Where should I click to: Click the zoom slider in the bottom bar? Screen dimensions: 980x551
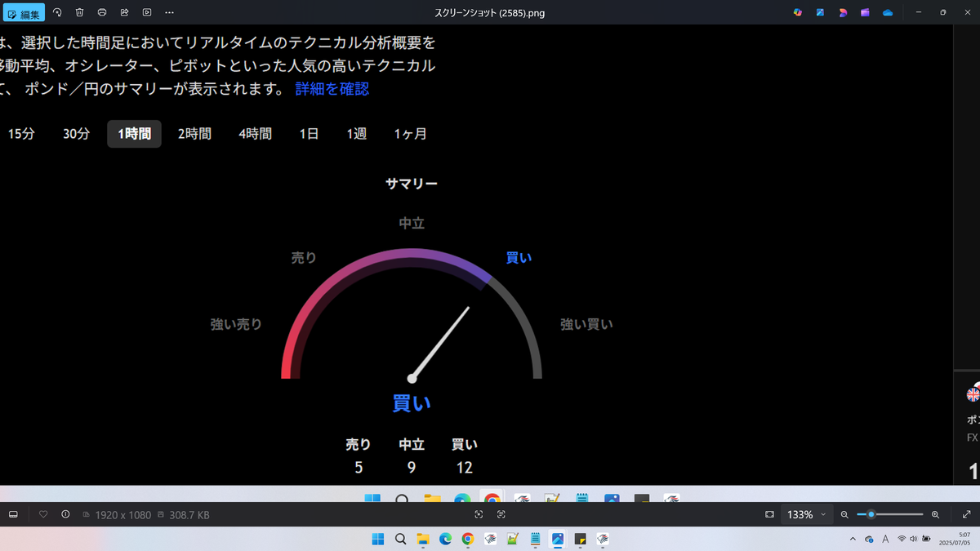click(889, 514)
